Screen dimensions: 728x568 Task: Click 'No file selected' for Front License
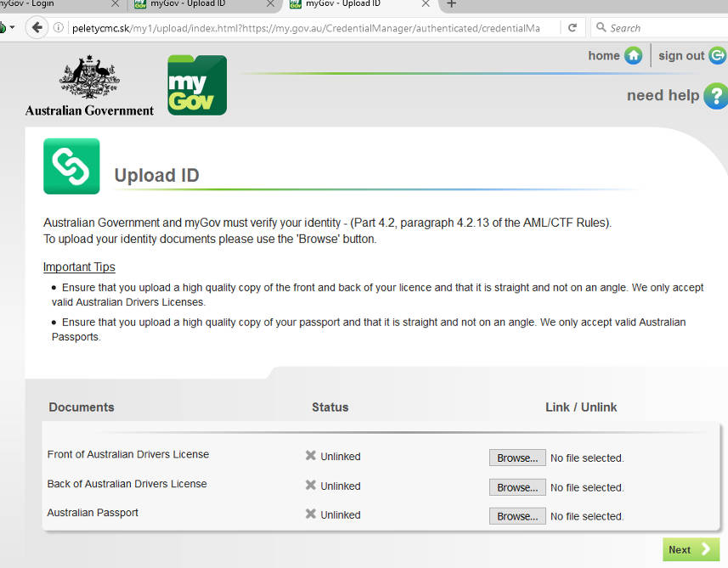587,458
